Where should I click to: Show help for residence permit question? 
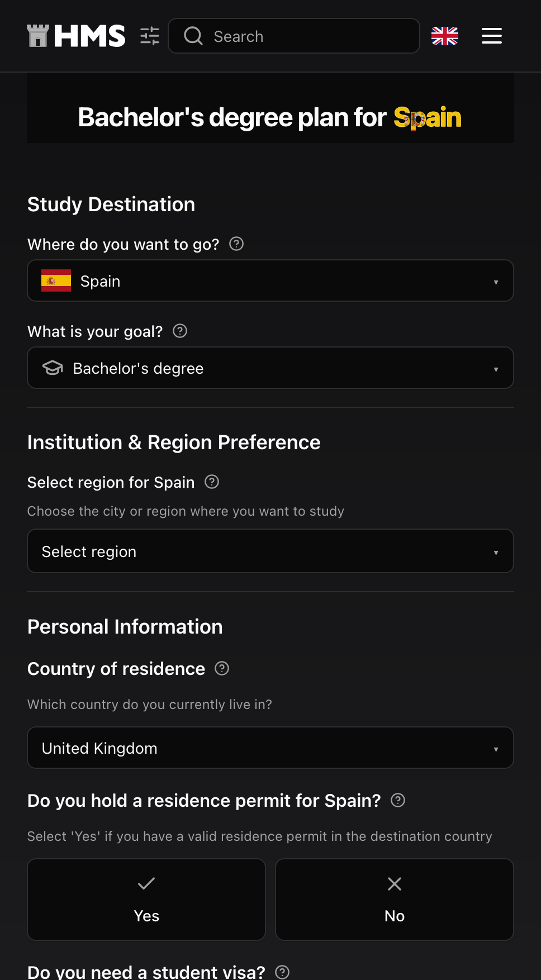click(x=398, y=800)
